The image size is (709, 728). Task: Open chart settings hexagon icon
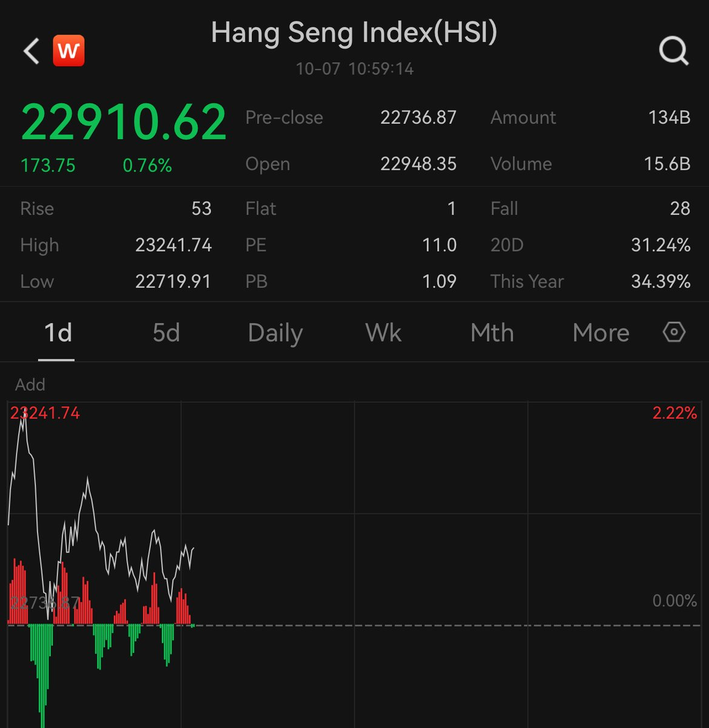coord(674,332)
